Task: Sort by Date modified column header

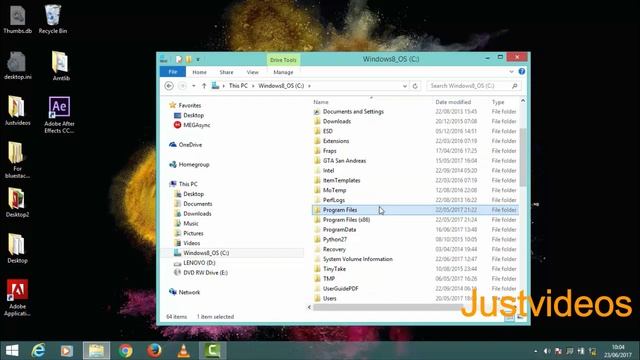Action: click(453, 102)
